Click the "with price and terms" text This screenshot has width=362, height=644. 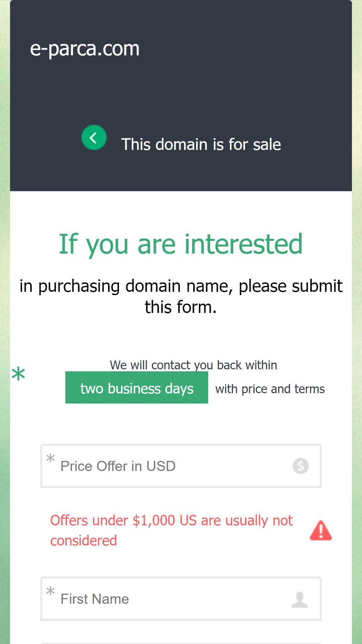point(270,389)
